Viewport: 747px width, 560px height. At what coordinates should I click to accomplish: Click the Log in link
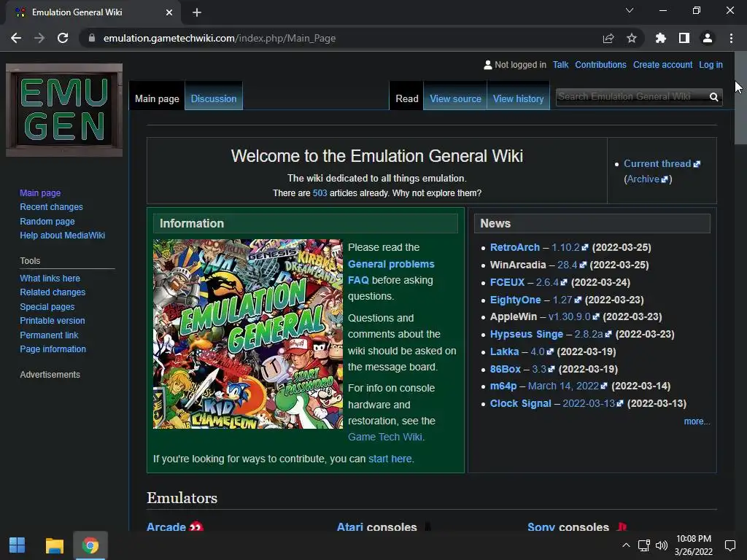pyautogui.click(x=711, y=65)
